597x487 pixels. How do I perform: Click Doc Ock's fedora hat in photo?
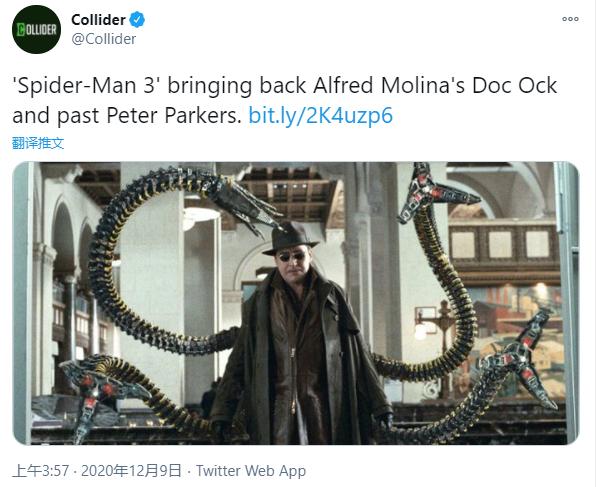point(291,238)
